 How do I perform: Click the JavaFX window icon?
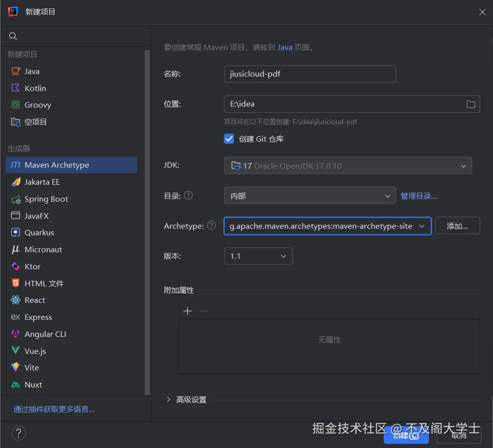click(16, 216)
